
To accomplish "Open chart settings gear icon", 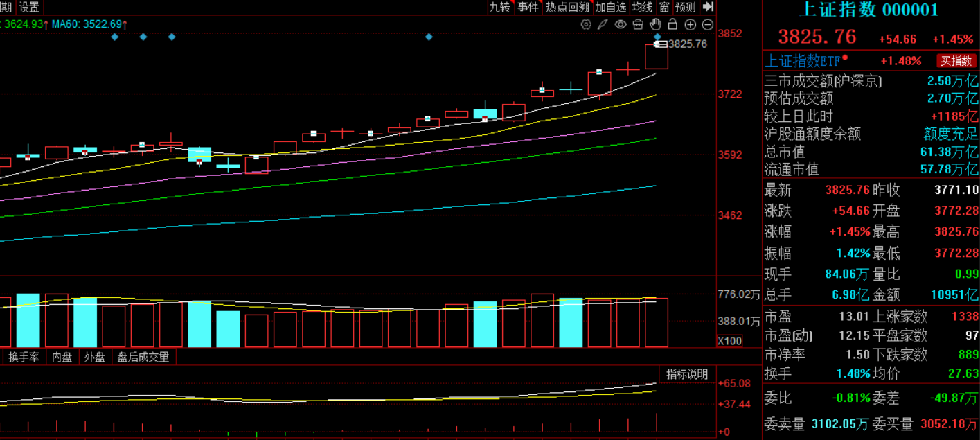I will pyautogui.click(x=586, y=25).
